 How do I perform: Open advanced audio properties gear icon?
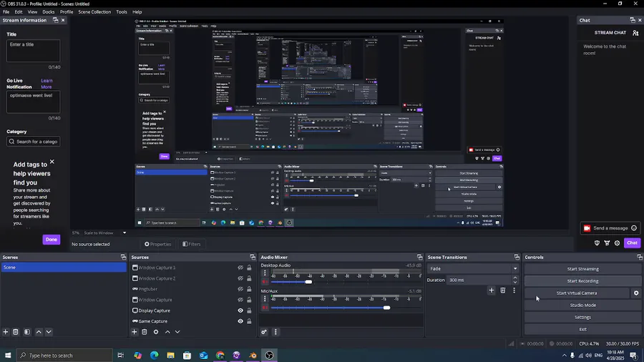[264, 332]
